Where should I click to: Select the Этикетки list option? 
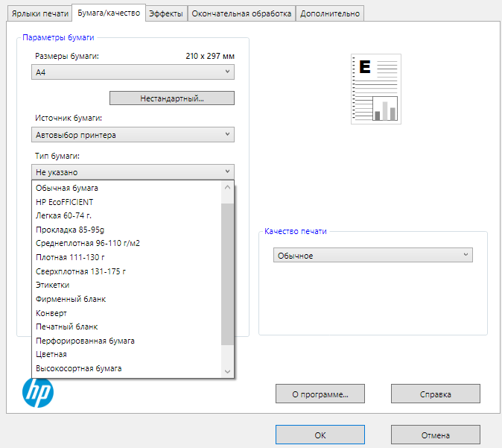click(53, 285)
